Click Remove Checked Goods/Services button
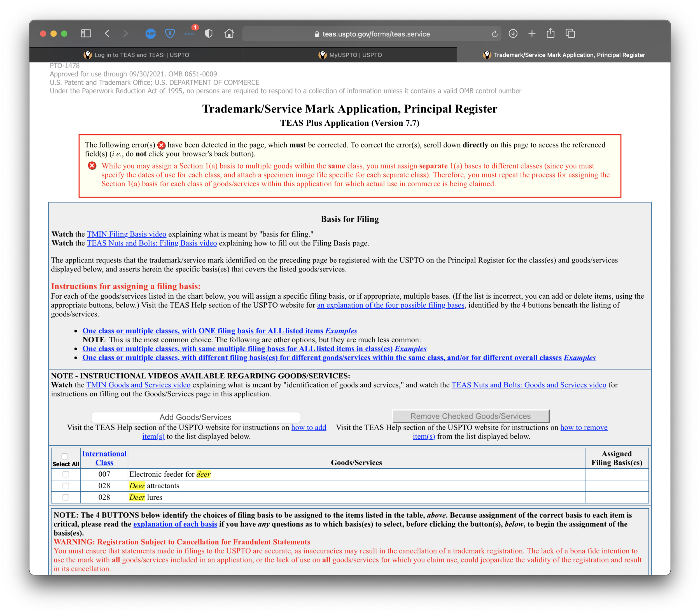Screen dimensions: 700x614 [471, 416]
